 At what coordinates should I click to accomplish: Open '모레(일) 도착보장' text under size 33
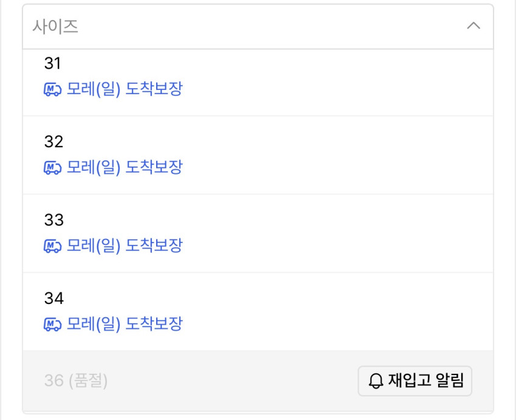click(125, 246)
